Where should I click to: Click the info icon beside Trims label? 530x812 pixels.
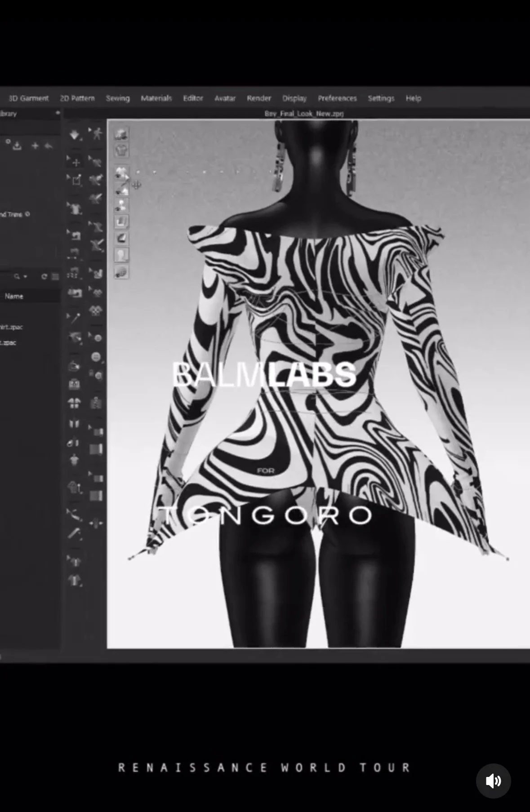coord(27,214)
